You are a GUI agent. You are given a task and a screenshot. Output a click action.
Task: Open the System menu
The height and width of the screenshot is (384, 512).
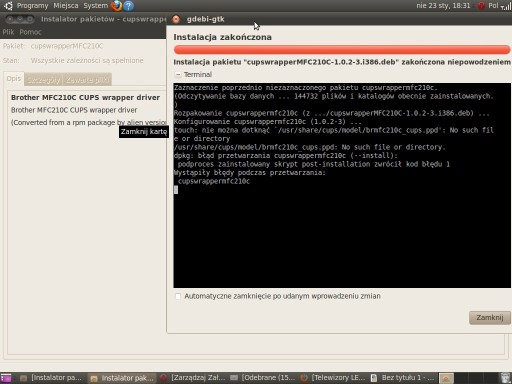click(x=96, y=6)
